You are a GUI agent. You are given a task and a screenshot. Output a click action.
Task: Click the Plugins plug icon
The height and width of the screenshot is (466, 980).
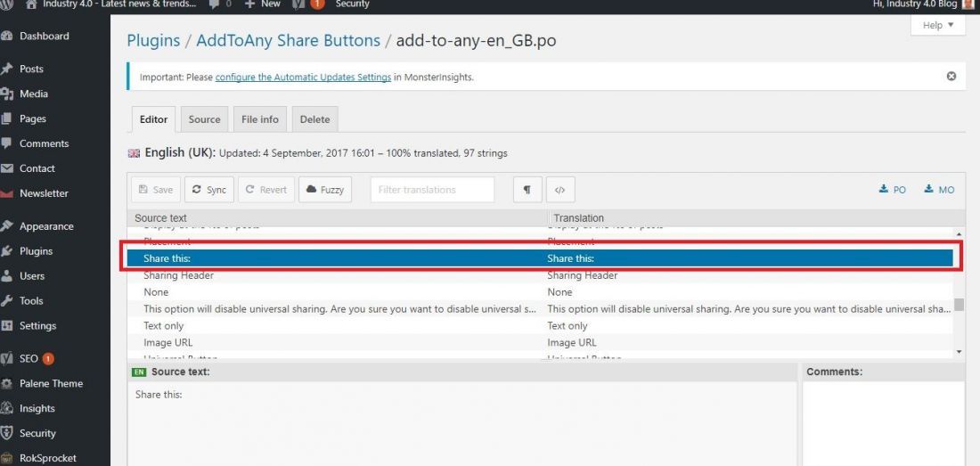tap(7, 251)
